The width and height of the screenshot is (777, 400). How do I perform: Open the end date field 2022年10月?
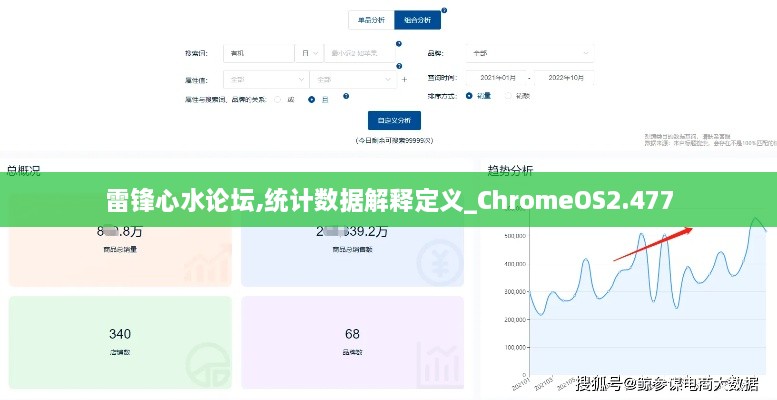[x=564, y=78]
